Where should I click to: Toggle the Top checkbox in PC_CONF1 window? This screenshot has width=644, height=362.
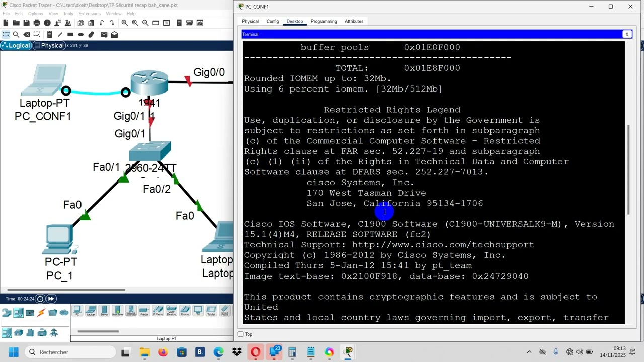pyautogui.click(x=240, y=334)
